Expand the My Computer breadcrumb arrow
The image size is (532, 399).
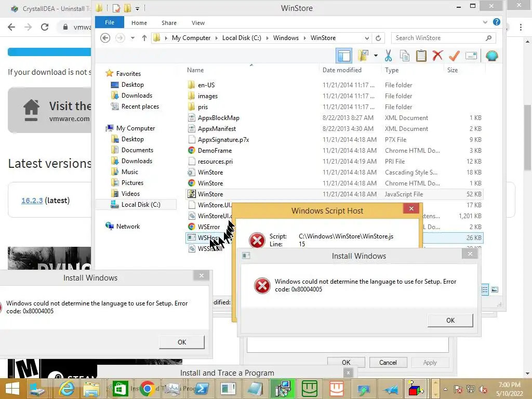(217, 38)
